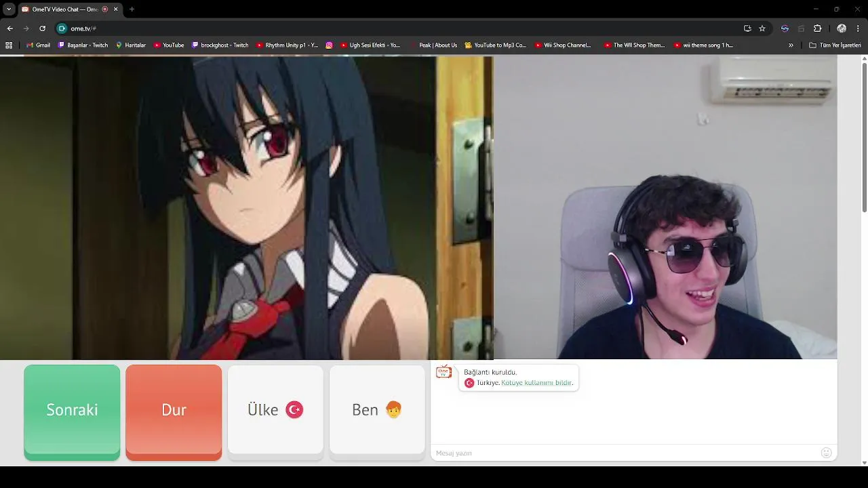Open a new browser tab
The width and height of the screenshot is (868, 488).
(x=132, y=9)
